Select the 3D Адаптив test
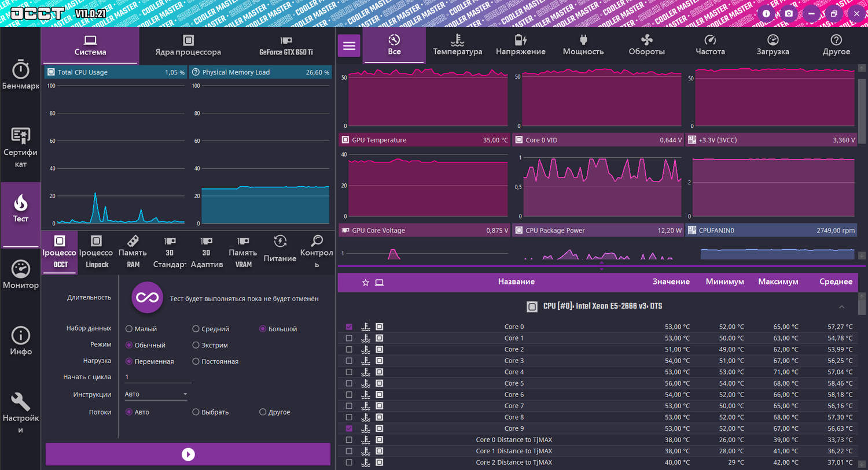 [x=207, y=252]
